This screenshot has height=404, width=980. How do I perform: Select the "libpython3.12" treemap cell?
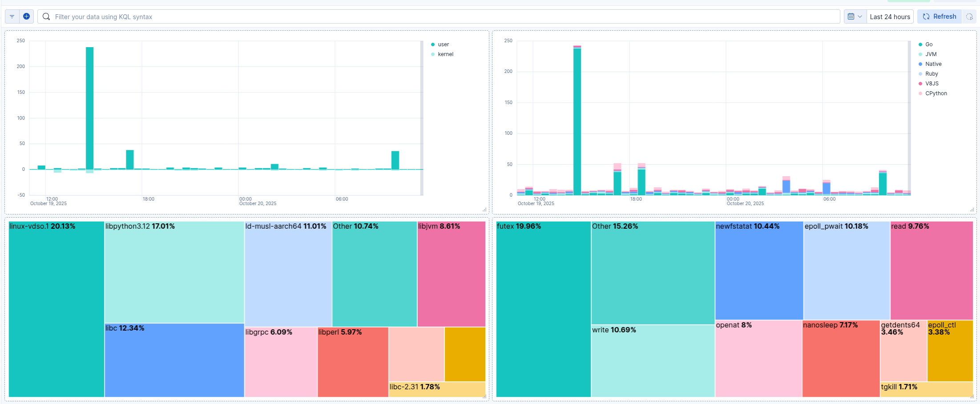pos(174,273)
